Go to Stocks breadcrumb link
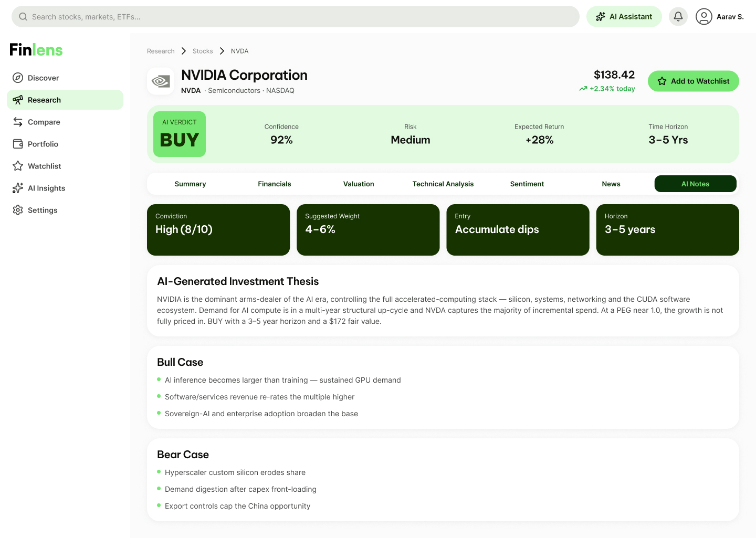This screenshot has height=538, width=756. 203,51
